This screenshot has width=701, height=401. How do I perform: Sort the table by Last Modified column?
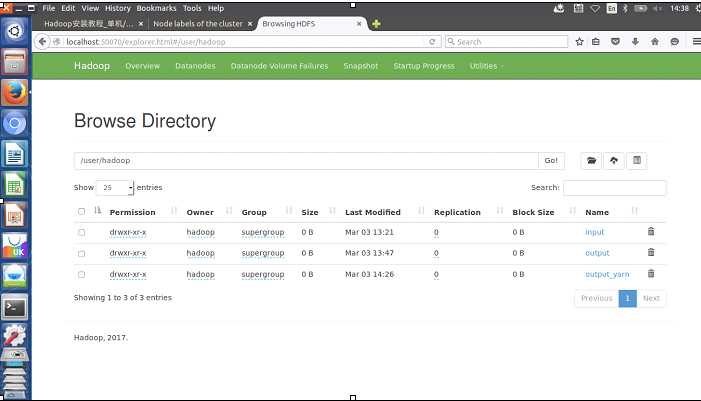click(x=373, y=212)
